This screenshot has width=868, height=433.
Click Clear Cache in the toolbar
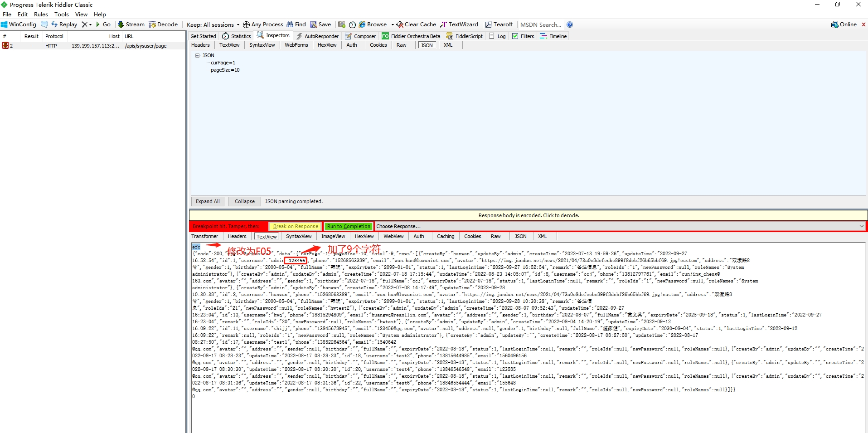click(x=416, y=24)
